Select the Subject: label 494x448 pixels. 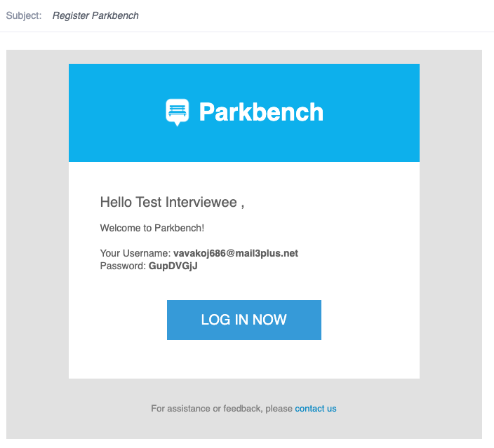[24, 15]
